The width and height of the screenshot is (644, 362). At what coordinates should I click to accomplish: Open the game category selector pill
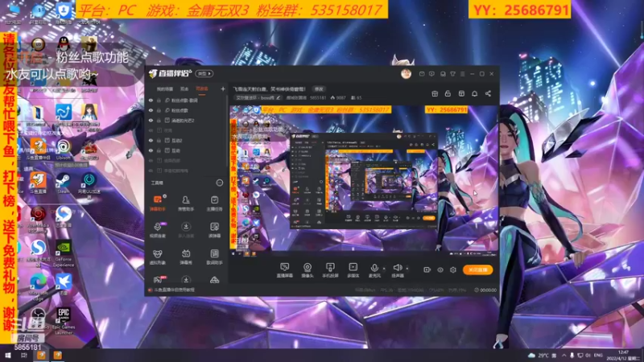tap(258, 97)
